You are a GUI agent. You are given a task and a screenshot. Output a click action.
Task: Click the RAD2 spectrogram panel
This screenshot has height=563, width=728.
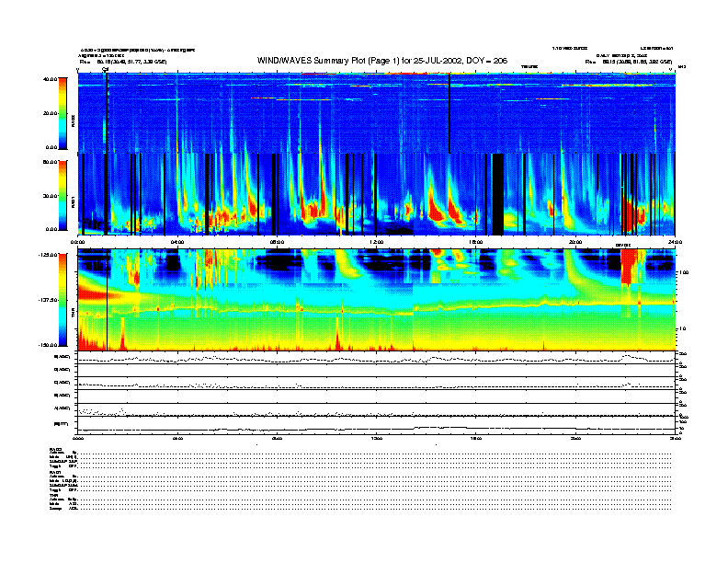click(x=376, y=113)
